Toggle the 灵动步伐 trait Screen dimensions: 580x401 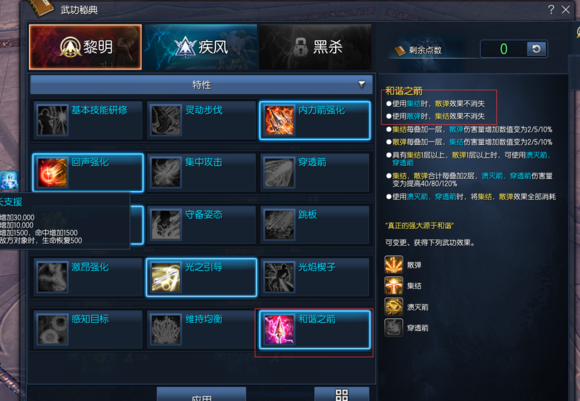(x=202, y=121)
